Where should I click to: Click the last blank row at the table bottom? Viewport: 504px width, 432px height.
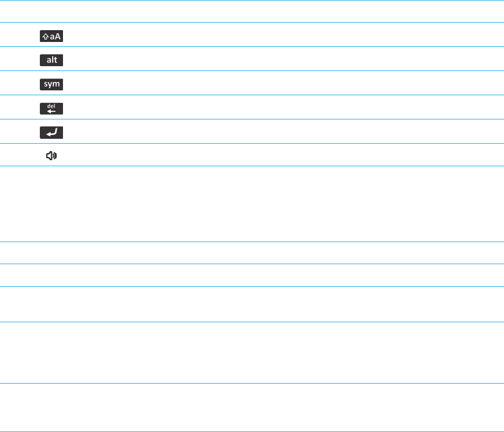click(x=252, y=408)
